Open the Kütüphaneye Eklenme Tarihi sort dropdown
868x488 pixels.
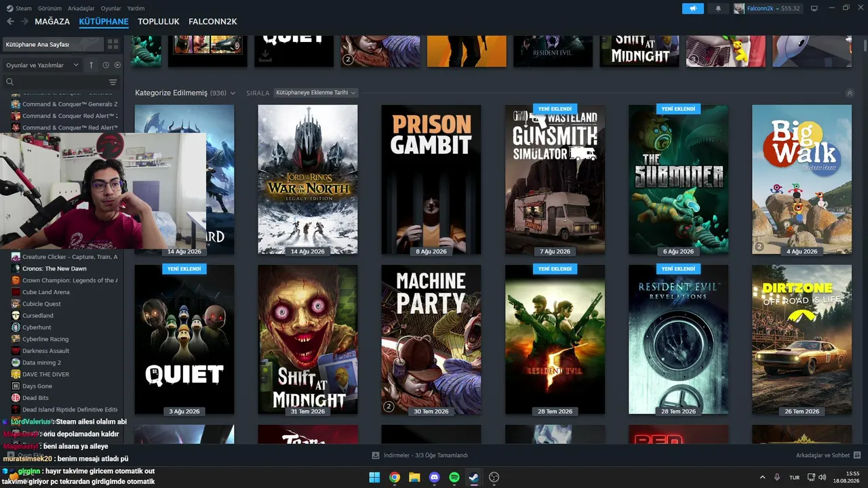(315, 93)
